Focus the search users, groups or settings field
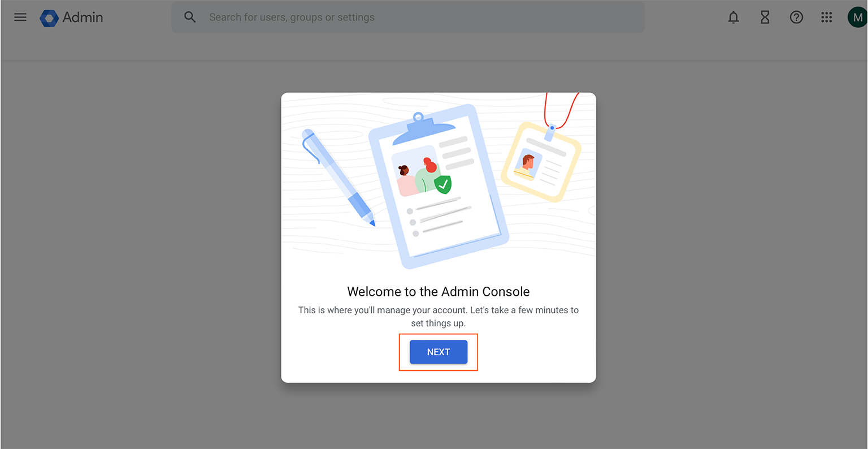Viewport: 868px width, 449px height. tap(408, 17)
